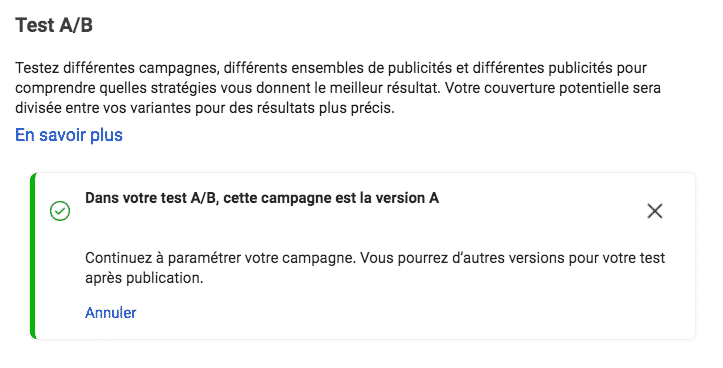Click the 'après publication.' text
Viewport: 723px width, 368px height.
[144, 278]
